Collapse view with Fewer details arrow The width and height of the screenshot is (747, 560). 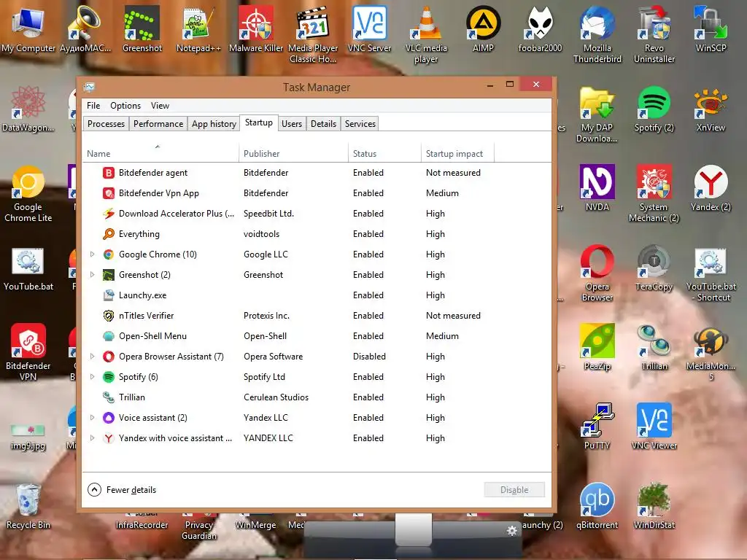point(94,489)
